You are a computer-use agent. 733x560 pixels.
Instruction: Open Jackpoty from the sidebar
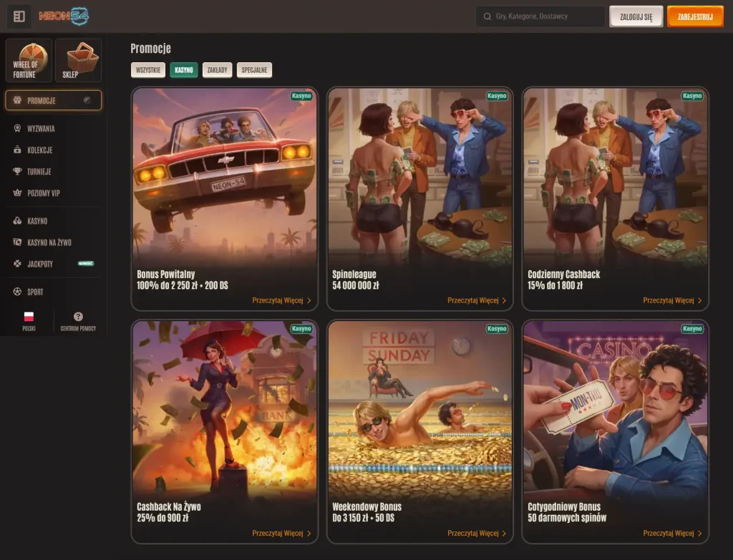53,264
